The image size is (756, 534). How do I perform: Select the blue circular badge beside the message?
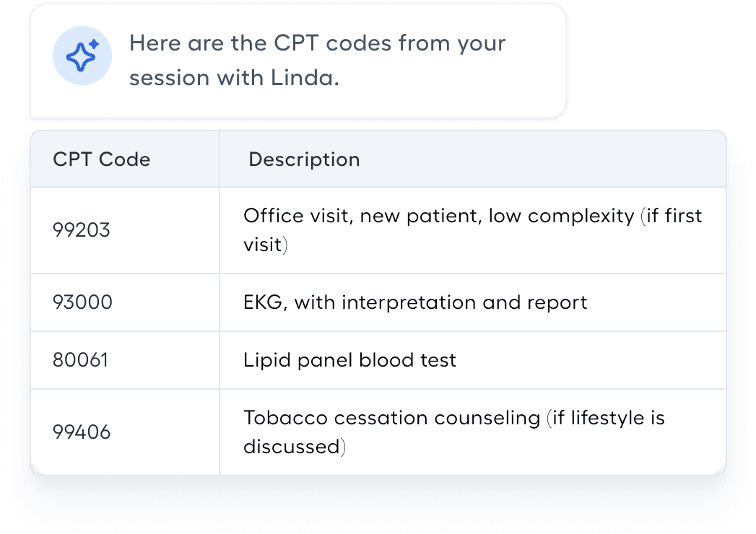(x=82, y=56)
